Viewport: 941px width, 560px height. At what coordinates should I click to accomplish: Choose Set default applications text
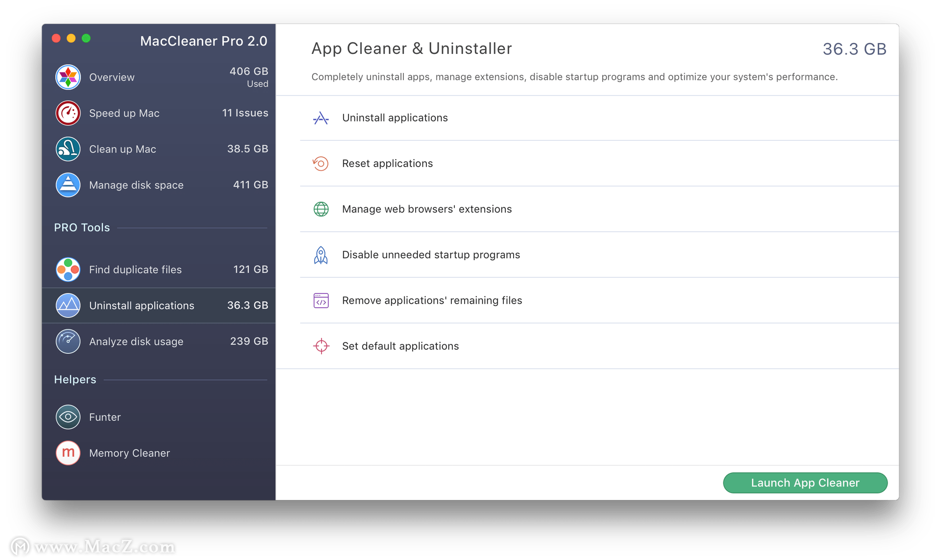pos(400,346)
